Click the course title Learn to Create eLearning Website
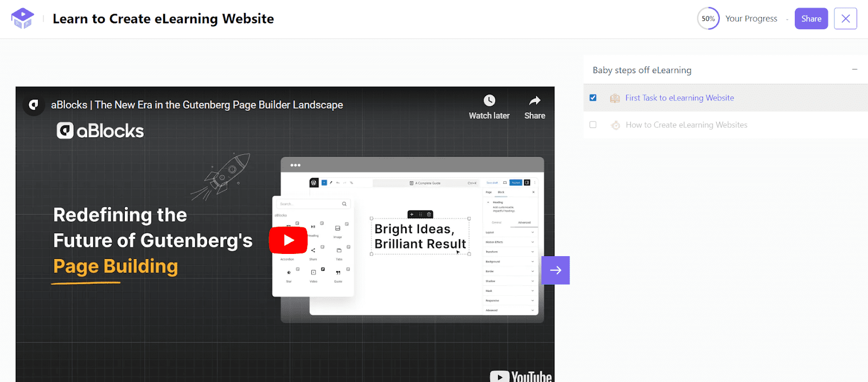 [163, 18]
